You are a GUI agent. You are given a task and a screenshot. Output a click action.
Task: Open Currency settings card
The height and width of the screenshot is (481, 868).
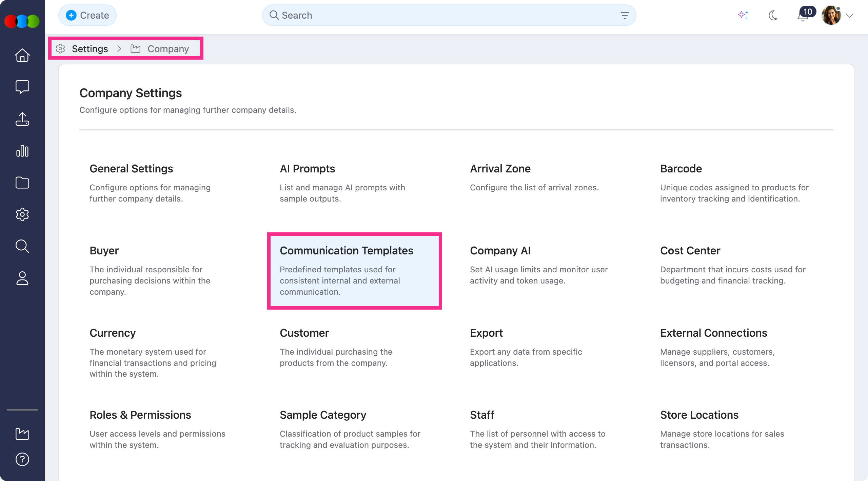coord(164,353)
